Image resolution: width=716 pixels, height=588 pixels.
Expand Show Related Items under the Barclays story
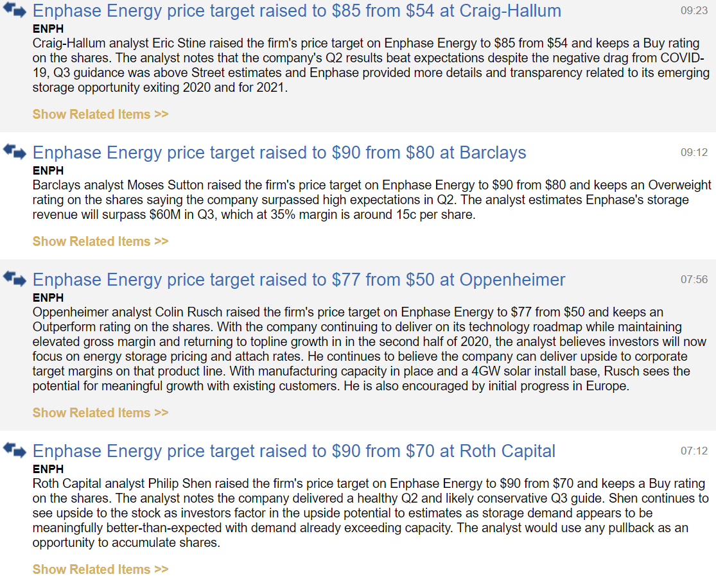[x=100, y=241]
